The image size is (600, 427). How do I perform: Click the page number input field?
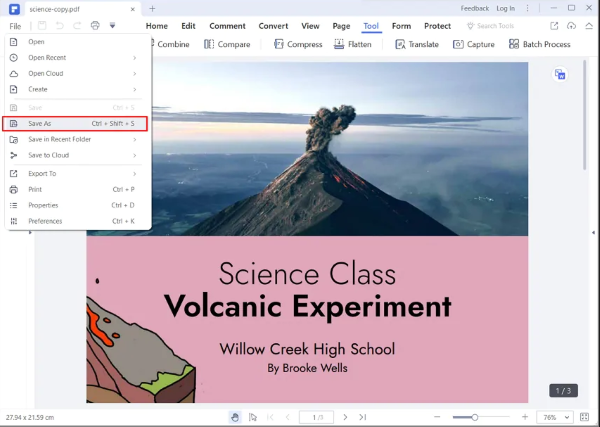click(x=316, y=417)
